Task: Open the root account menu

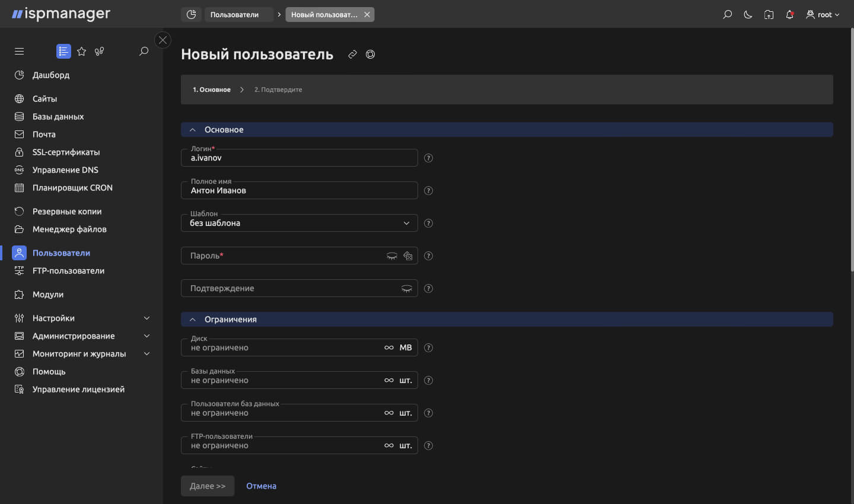Action: tap(823, 14)
